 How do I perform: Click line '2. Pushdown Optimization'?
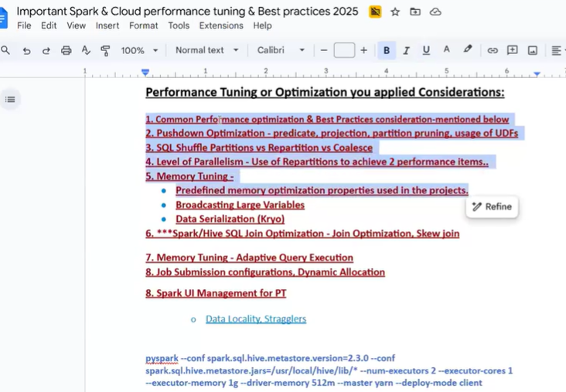[332, 134]
